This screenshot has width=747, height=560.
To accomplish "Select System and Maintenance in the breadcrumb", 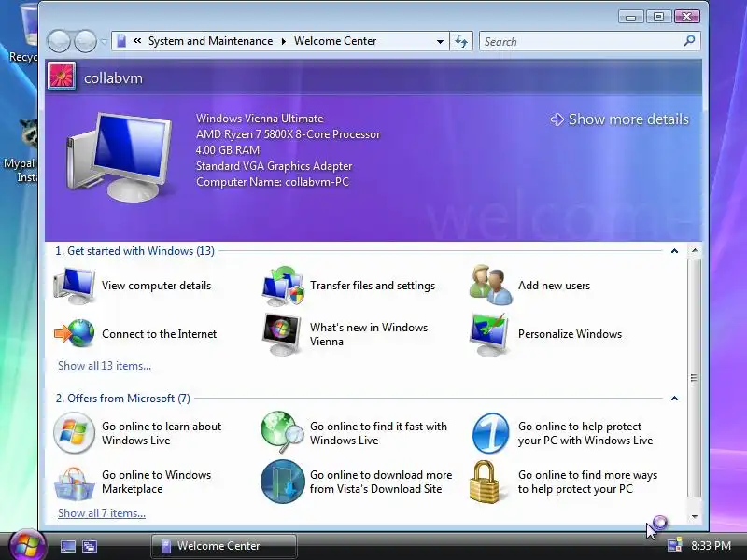I will (211, 41).
